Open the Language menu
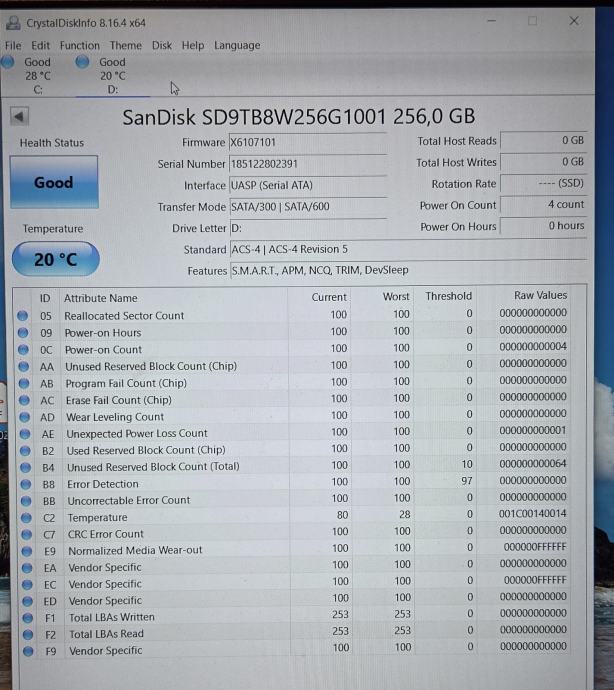 pyautogui.click(x=237, y=45)
